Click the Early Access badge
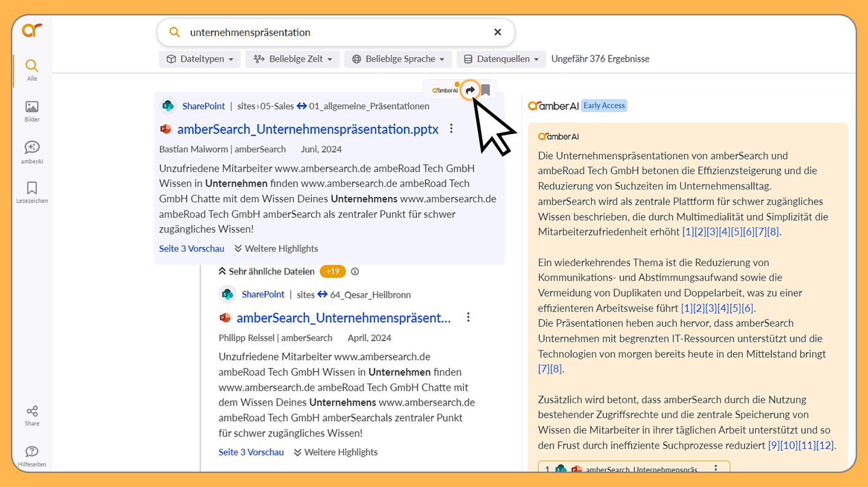868x487 pixels. click(604, 106)
